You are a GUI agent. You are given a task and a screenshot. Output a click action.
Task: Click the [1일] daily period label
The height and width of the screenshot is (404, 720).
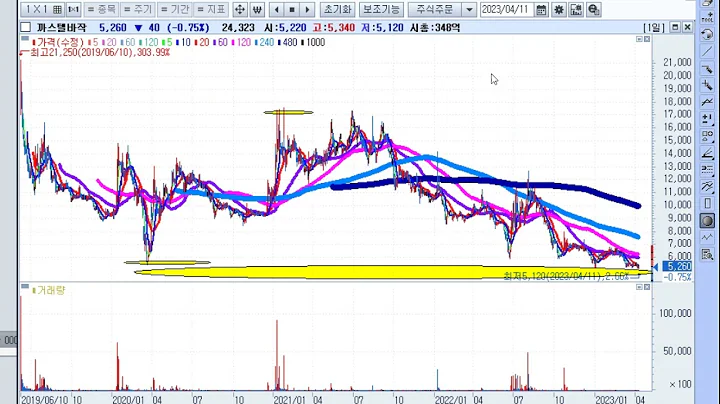point(654,28)
